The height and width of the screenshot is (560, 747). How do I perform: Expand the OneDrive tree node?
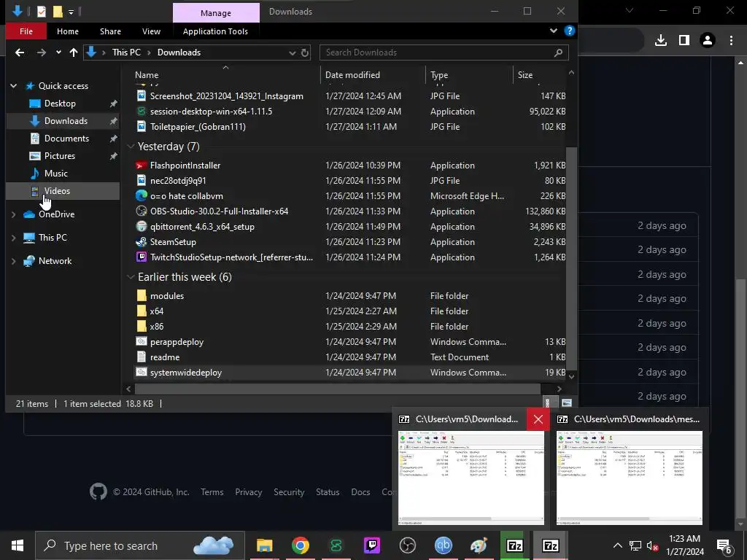point(13,214)
